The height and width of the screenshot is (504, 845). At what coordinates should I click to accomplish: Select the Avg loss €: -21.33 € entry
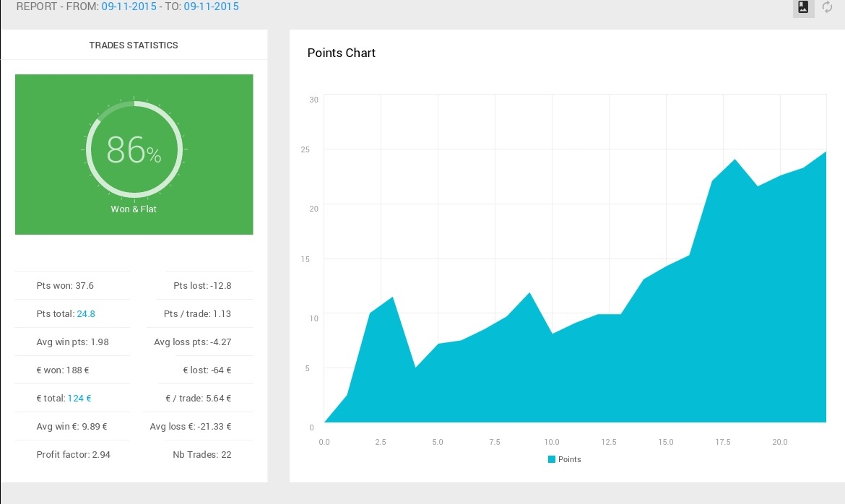[191, 427]
